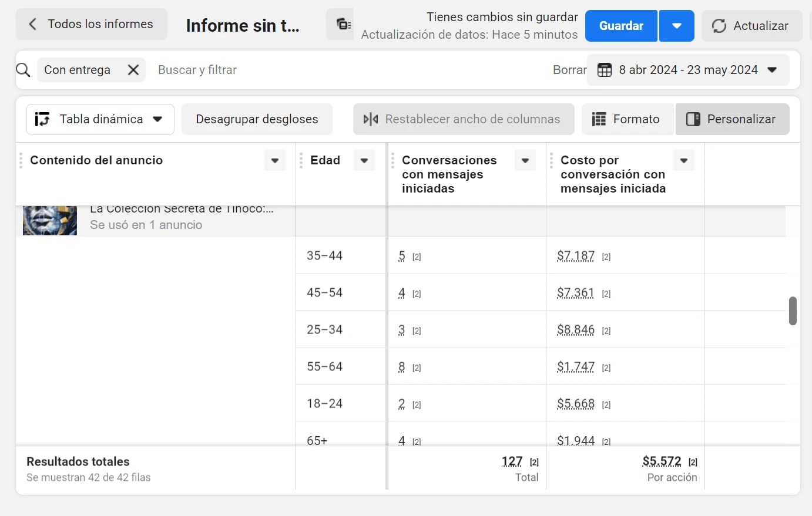Click total cost value $5.572
The image size is (812, 516).
[x=662, y=461]
